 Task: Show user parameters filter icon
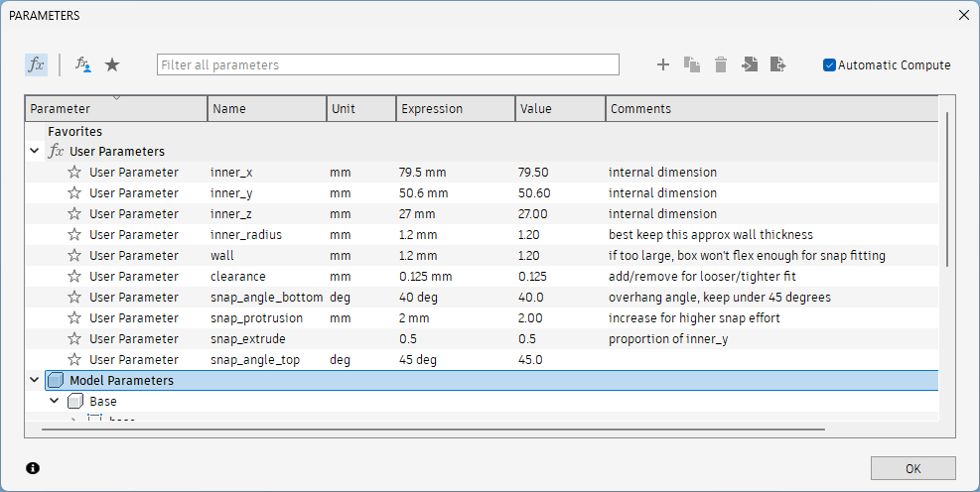(x=83, y=64)
